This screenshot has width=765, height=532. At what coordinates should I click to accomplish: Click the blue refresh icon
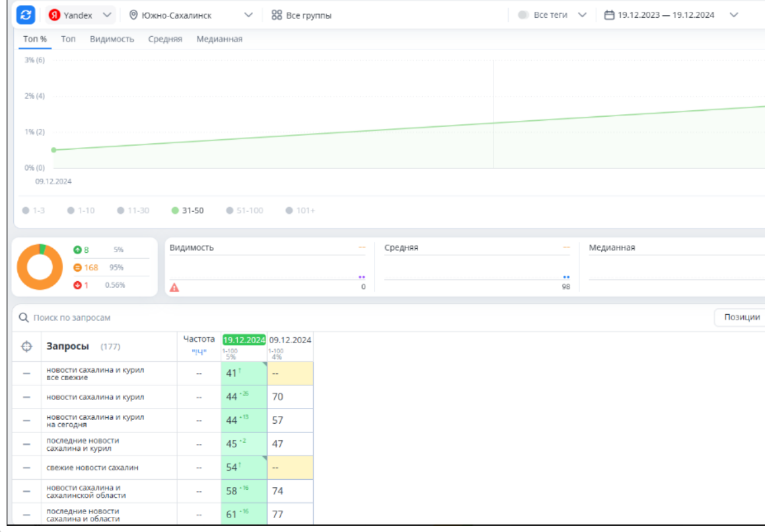[25, 15]
